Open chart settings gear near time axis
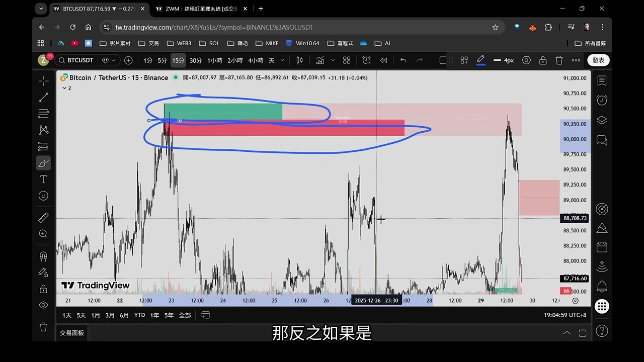Screen dimensions: 644x362 [x=575, y=301]
